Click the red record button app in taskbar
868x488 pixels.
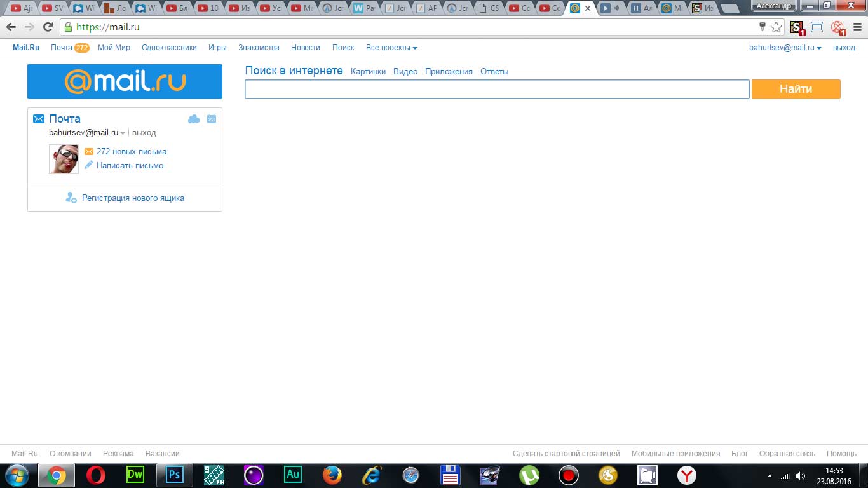pyautogui.click(x=569, y=475)
